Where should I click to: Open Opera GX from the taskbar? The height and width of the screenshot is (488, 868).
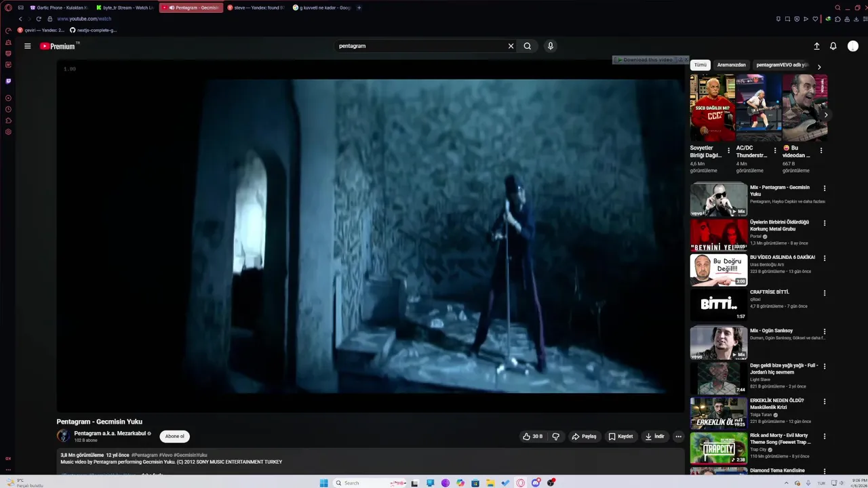coord(521,483)
